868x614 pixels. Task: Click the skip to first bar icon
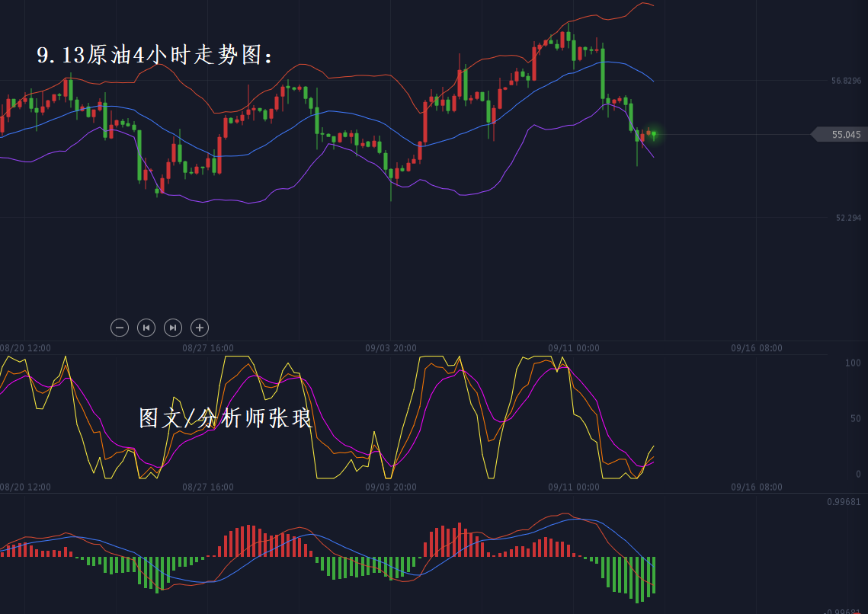[146, 328]
